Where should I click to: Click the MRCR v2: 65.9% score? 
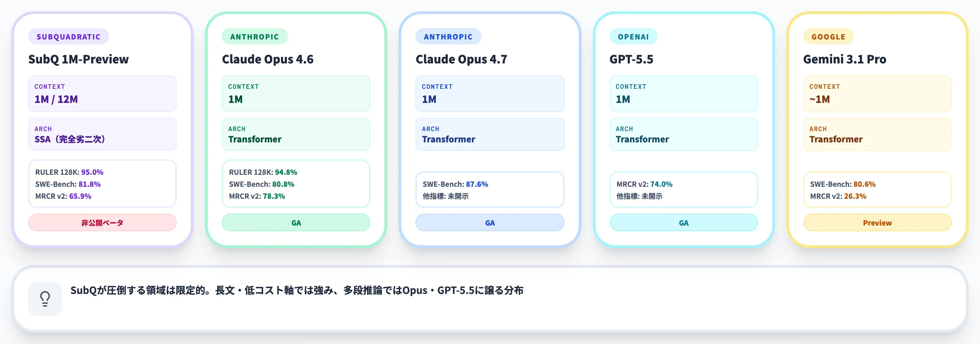coord(63,196)
